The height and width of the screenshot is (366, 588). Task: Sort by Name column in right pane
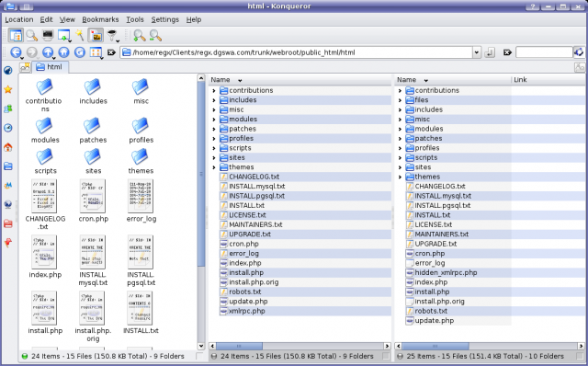pos(453,80)
